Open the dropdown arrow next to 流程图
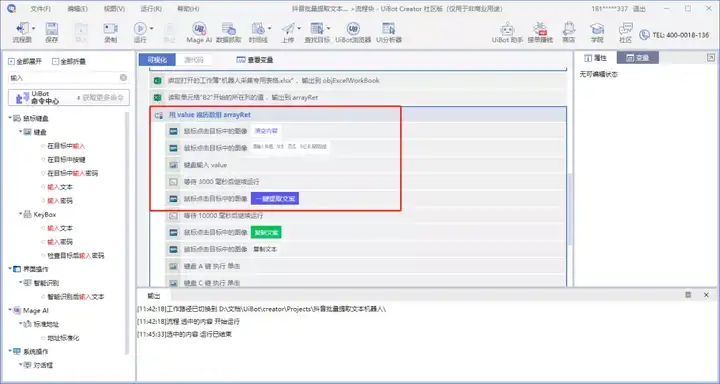 coord(34,28)
